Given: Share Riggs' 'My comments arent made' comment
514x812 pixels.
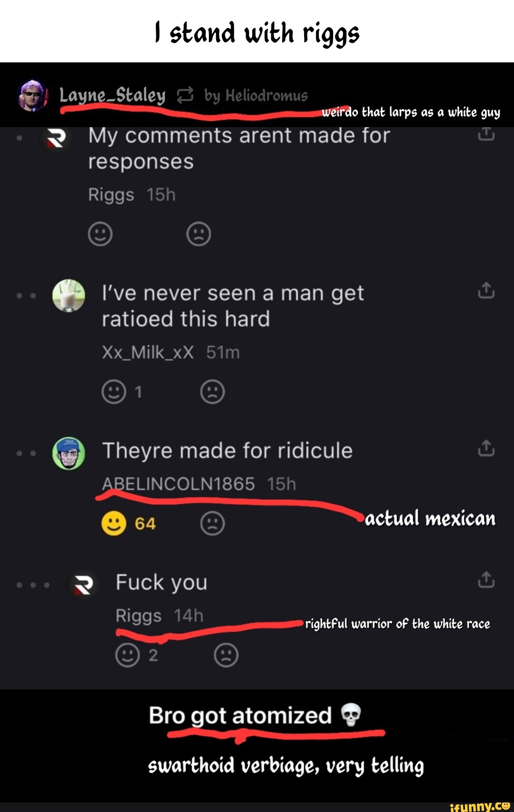Looking at the screenshot, I should pyautogui.click(x=486, y=134).
